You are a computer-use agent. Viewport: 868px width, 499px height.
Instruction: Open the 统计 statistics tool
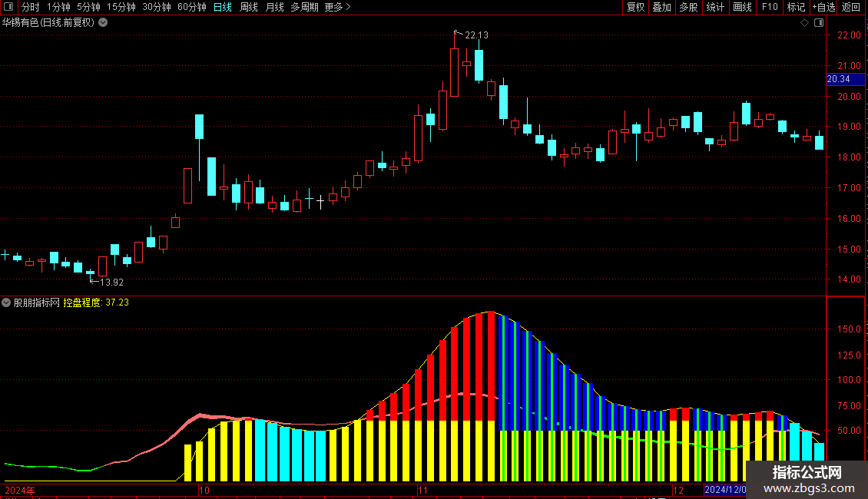(x=715, y=7)
